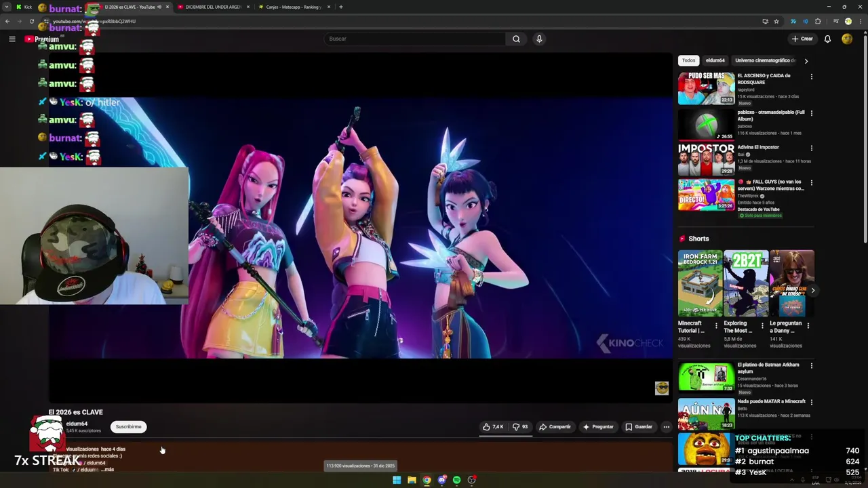
Task: Open the pabloxo album video thumbnail
Action: tap(706, 124)
